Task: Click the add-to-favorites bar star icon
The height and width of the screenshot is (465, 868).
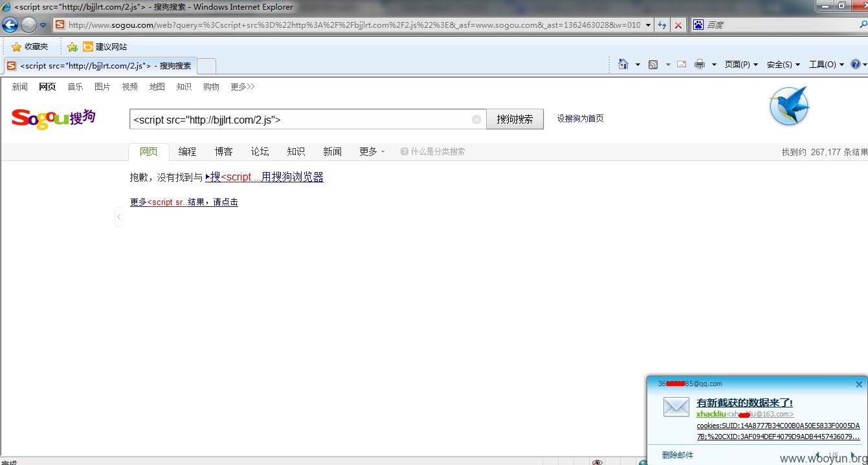Action: point(72,47)
